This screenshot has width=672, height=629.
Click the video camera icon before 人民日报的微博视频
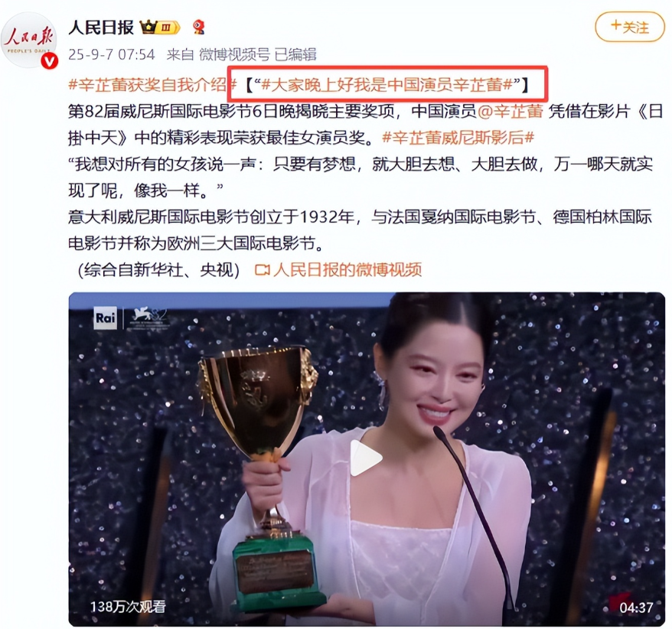(x=262, y=270)
